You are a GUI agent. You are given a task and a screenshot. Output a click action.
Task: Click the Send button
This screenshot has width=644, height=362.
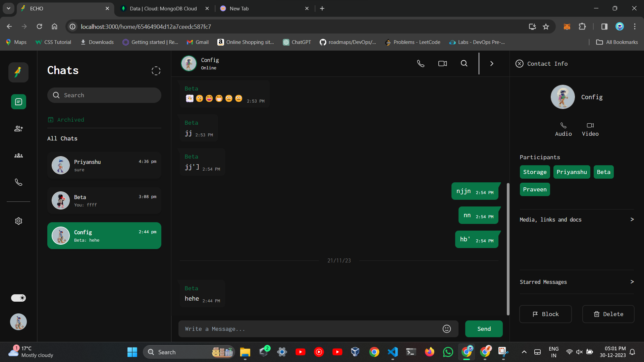click(484, 329)
